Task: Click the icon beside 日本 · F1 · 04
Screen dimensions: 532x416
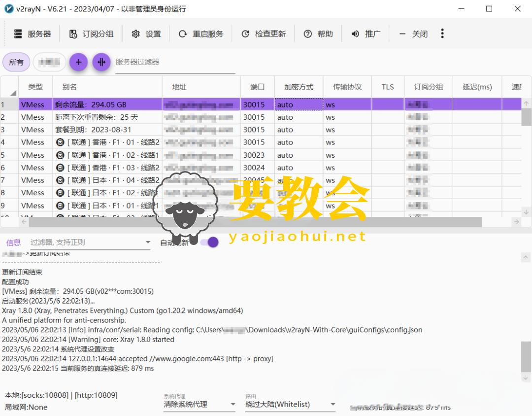Action: coord(60,180)
